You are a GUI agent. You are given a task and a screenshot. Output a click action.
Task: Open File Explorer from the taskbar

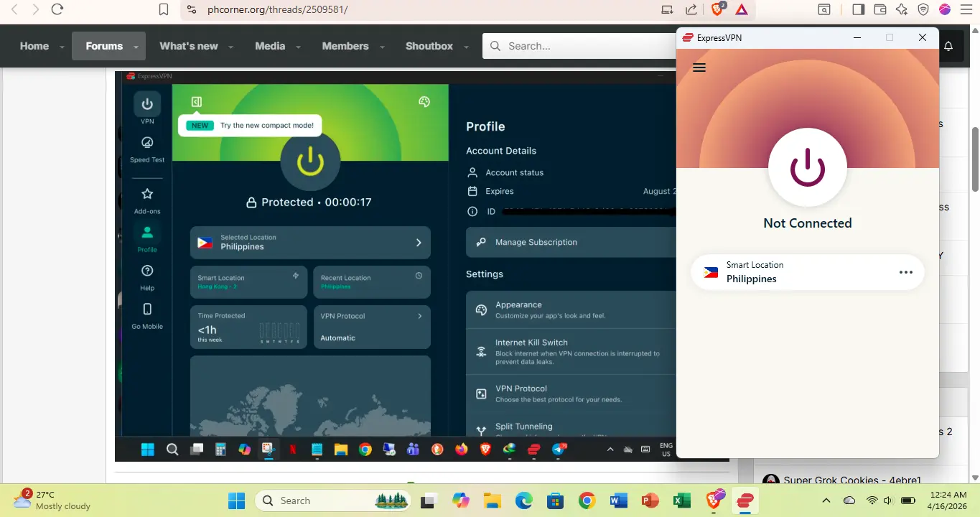coord(492,500)
